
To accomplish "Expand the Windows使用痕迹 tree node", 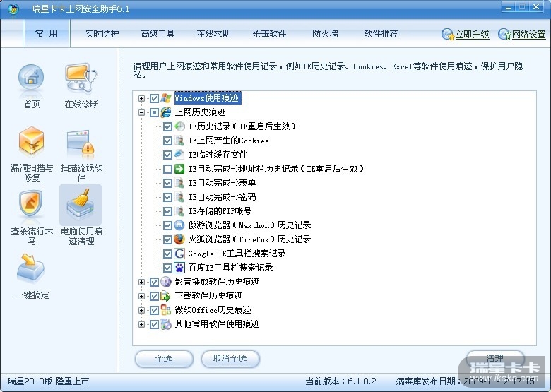I will point(141,98).
